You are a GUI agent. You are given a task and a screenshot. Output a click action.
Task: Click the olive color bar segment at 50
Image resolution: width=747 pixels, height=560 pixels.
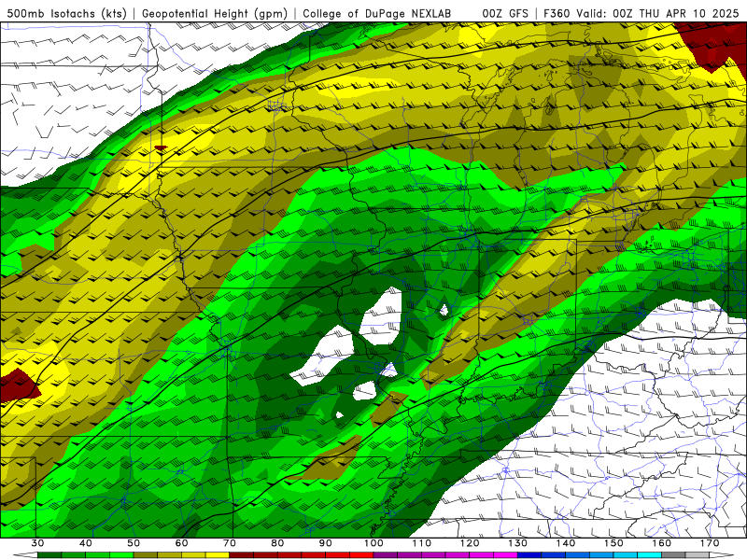tap(146, 555)
